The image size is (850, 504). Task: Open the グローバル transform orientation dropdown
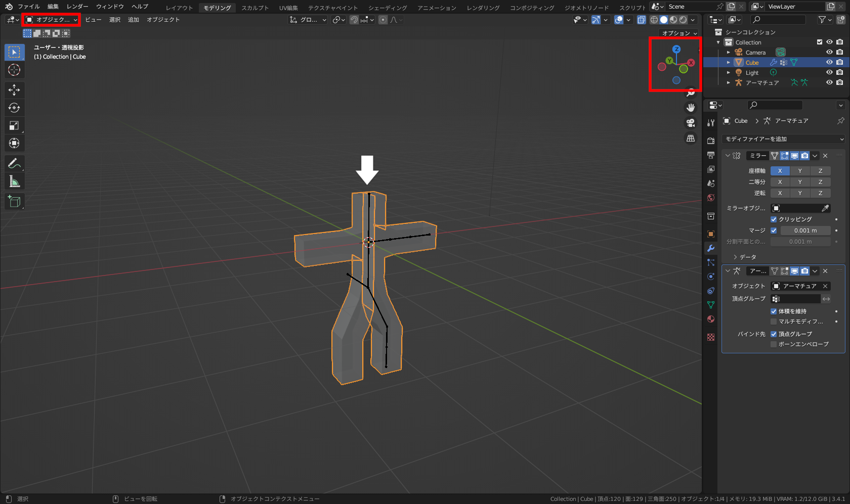click(x=308, y=20)
